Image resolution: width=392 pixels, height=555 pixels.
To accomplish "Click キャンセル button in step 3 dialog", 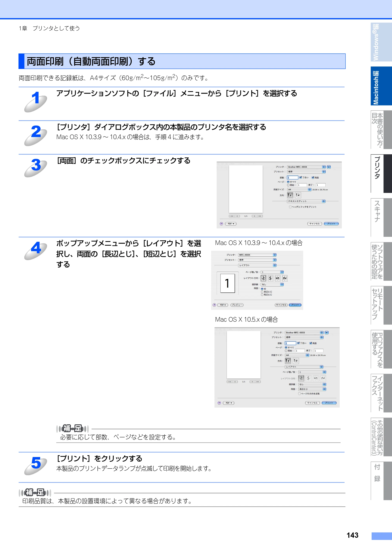I will (x=315, y=224).
